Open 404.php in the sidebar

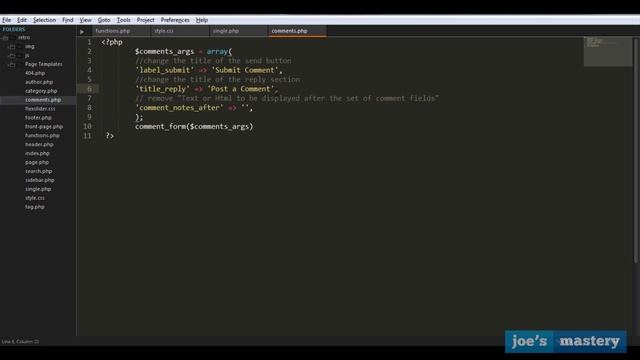35,73
